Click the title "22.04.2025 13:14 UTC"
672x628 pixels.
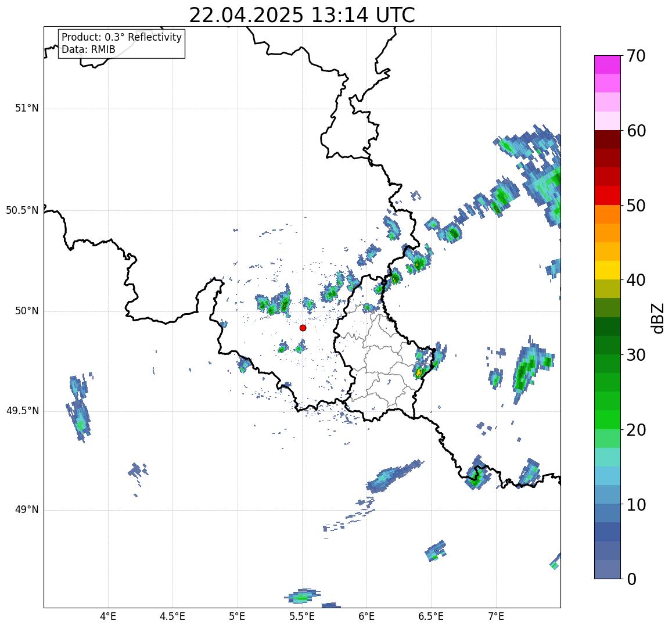pyautogui.click(x=302, y=16)
